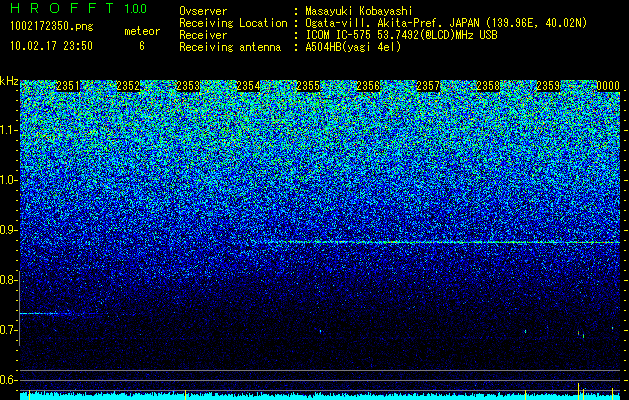This screenshot has height=400, width=629.
Task: Click the 'Receiving Location' label
Action: [x=233, y=23]
